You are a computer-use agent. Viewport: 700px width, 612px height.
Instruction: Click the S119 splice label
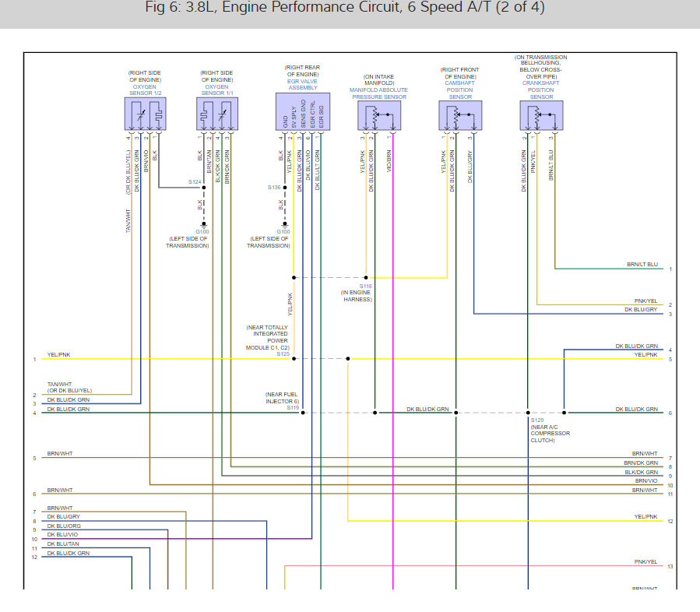tap(293, 407)
